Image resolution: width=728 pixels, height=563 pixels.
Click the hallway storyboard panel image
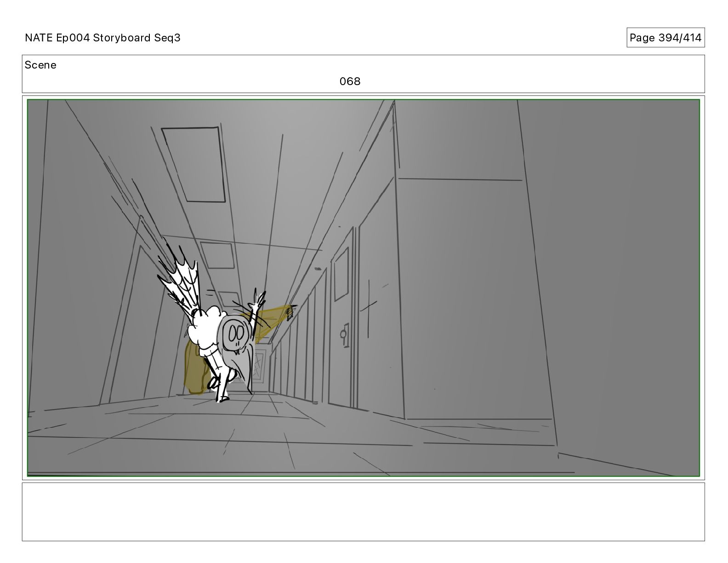pos(363,288)
